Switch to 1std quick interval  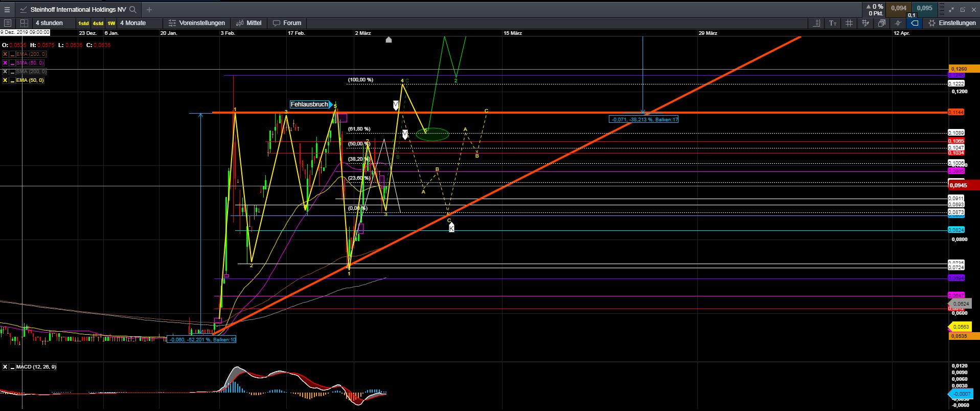[x=83, y=23]
